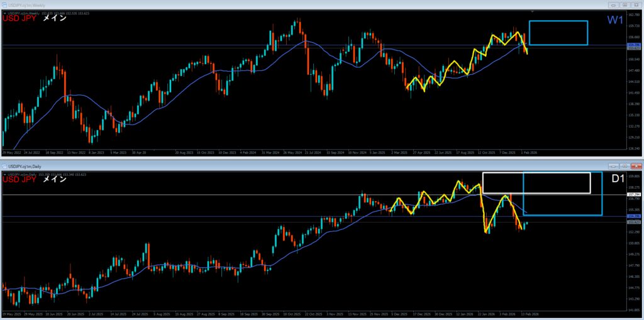644x320 pixels.
Task: Minimize the USDJPY Daily chart window
Action: click(614, 166)
